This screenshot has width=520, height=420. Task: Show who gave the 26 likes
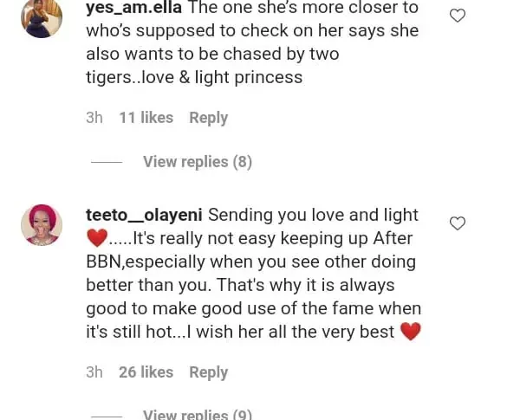[x=146, y=372]
